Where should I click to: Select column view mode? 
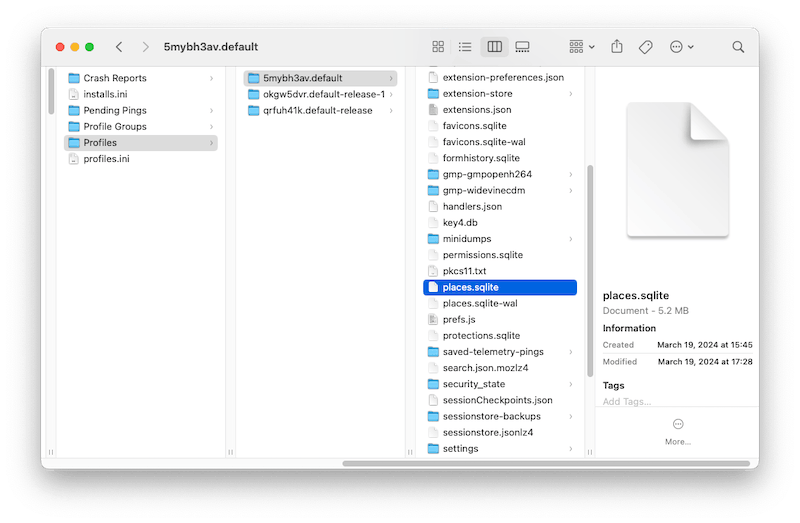(x=493, y=47)
